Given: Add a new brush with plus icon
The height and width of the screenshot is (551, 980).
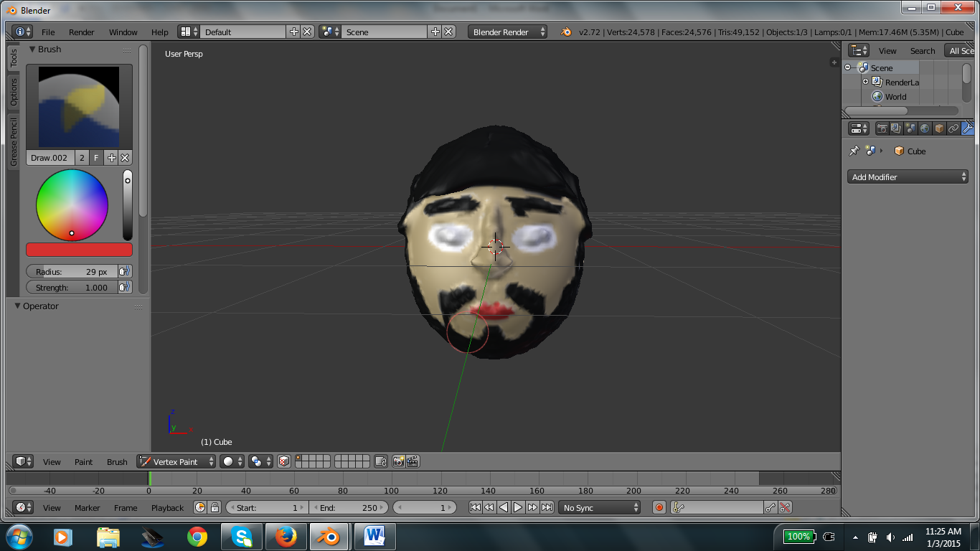Looking at the screenshot, I should (x=112, y=158).
